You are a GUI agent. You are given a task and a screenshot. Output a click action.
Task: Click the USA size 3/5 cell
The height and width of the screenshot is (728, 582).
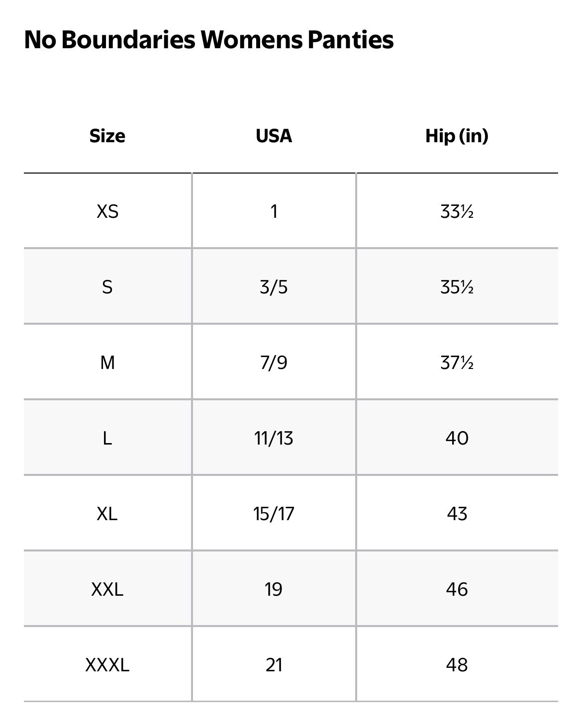[x=274, y=287]
